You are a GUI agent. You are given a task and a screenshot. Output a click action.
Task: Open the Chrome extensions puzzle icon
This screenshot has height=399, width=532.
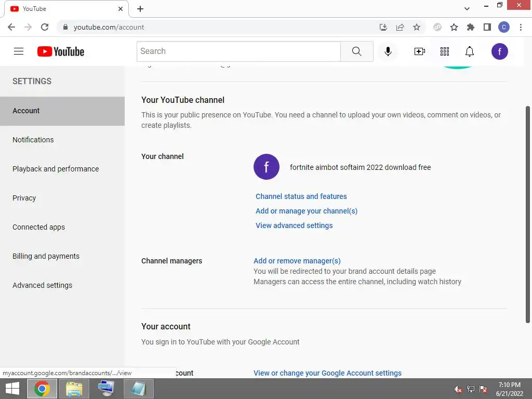click(x=471, y=27)
